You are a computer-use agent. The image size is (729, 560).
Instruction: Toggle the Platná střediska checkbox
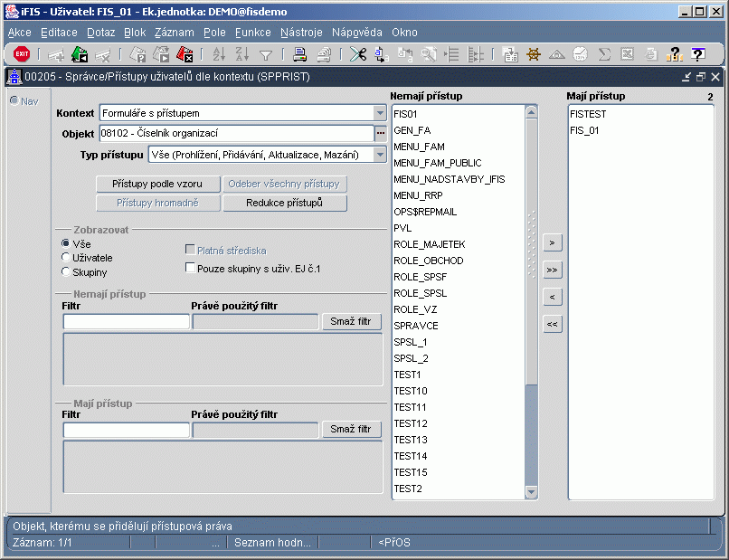click(190, 250)
